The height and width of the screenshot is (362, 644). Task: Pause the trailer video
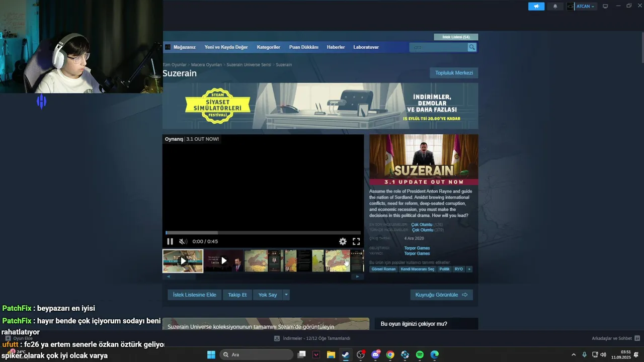point(170,241)
